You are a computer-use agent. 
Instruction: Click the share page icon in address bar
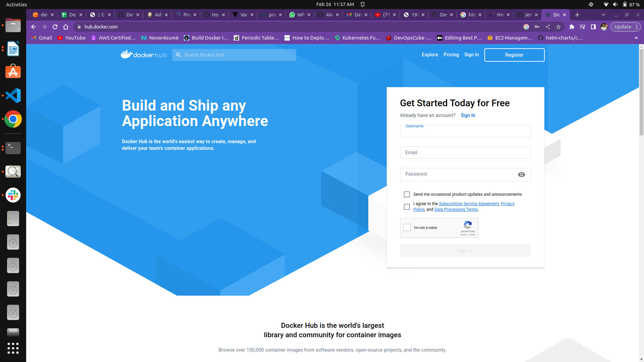[548, 27]
